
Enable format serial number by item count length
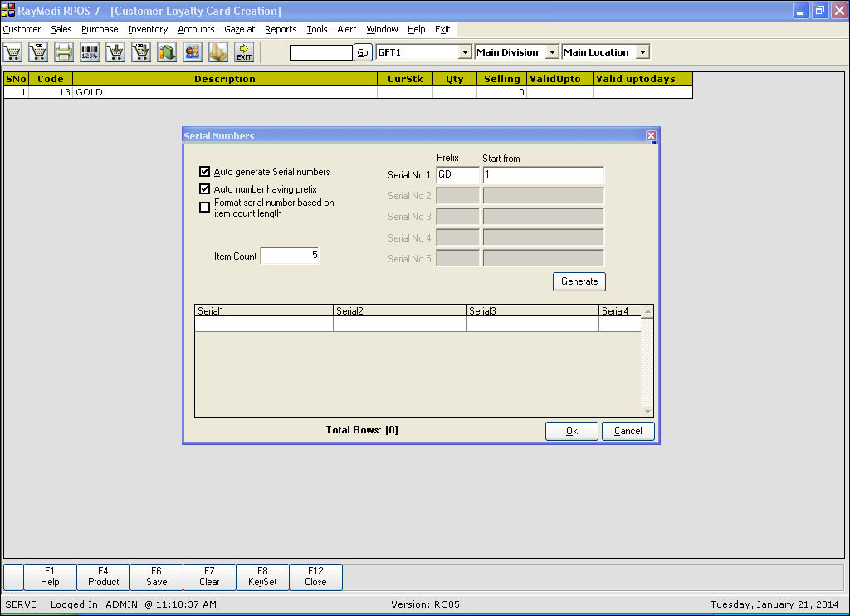[205, 208]
